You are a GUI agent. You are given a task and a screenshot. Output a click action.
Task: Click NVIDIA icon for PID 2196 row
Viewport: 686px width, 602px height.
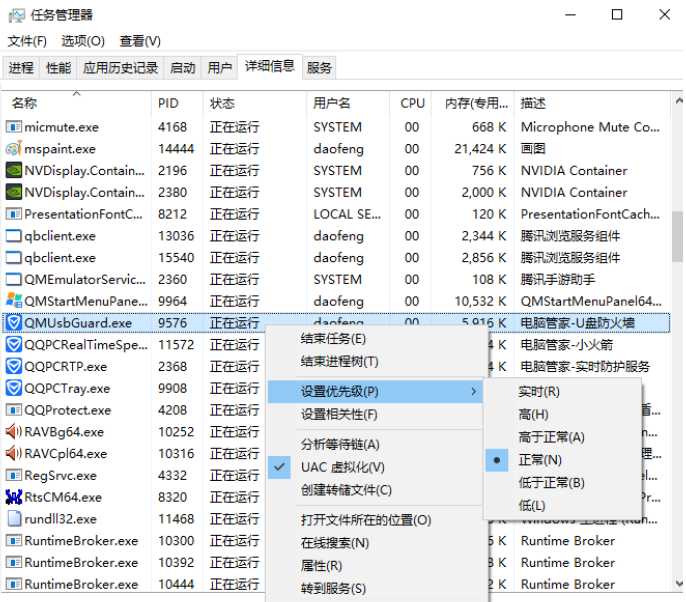click(x=14, y=170)
